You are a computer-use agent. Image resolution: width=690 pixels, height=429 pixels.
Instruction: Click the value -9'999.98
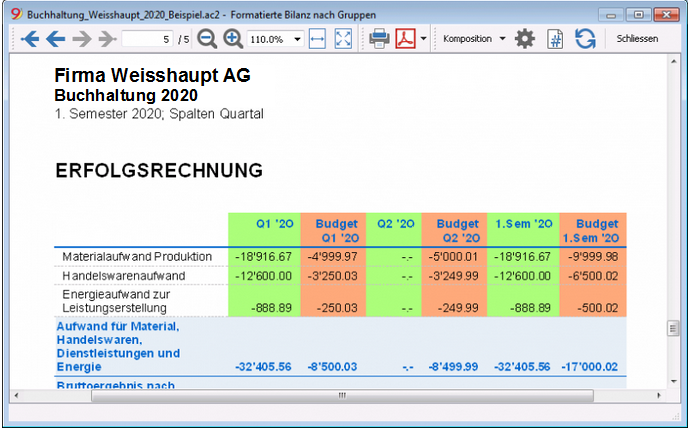[593, 257]
